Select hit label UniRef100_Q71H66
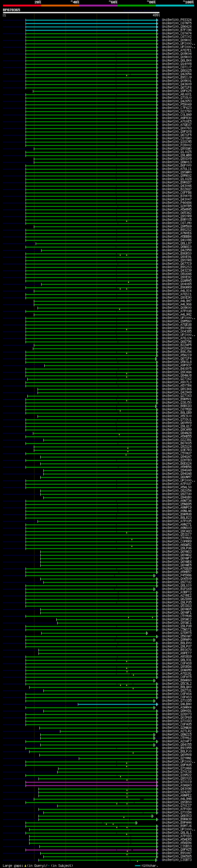The height and width of the screenshot is (868, 197). 177,769
